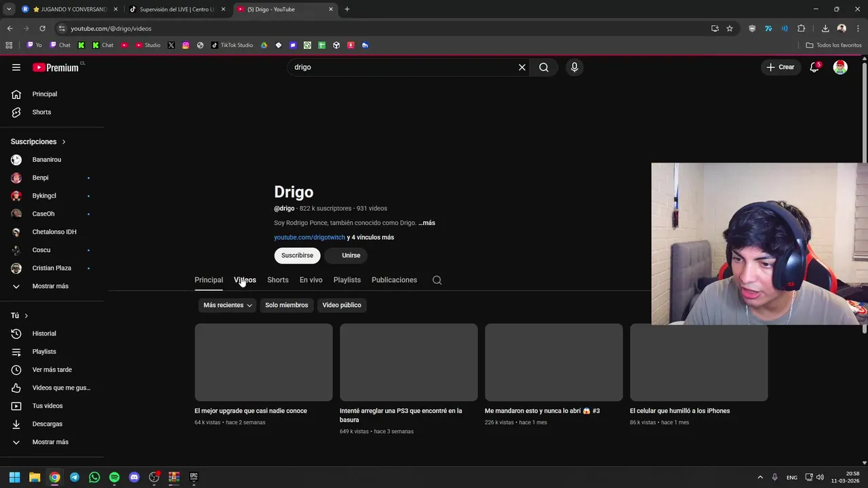
Task: Open Chrome downloads icon
Action: coord(825,28)
